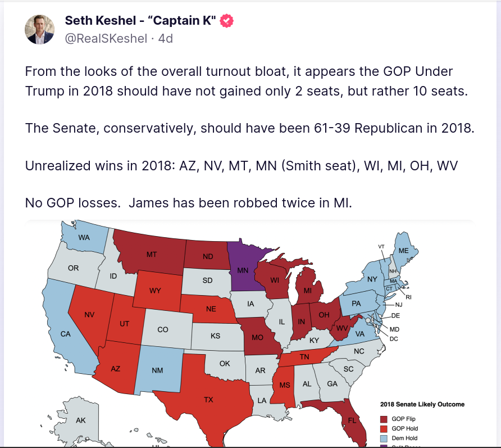Click the GOP Hold red legend swatch
Screen dimensions: 501x448
pyautogui.click(x=384, y=428)
